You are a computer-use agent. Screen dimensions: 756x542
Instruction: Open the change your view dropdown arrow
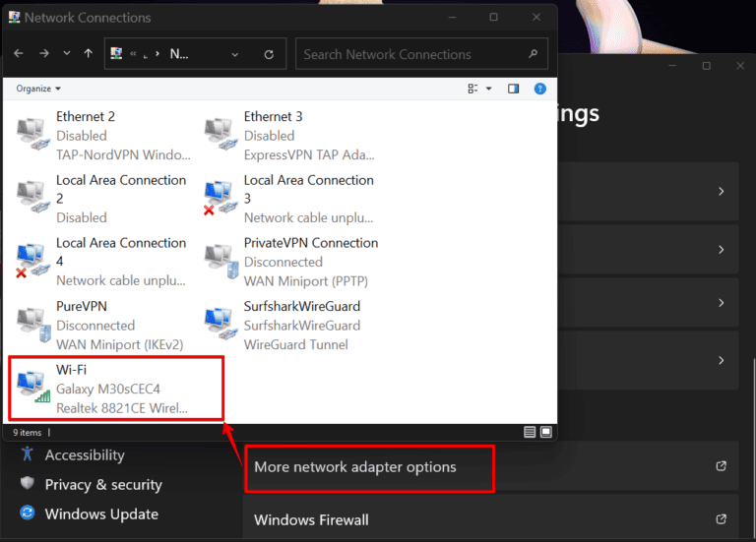[489, 89]
